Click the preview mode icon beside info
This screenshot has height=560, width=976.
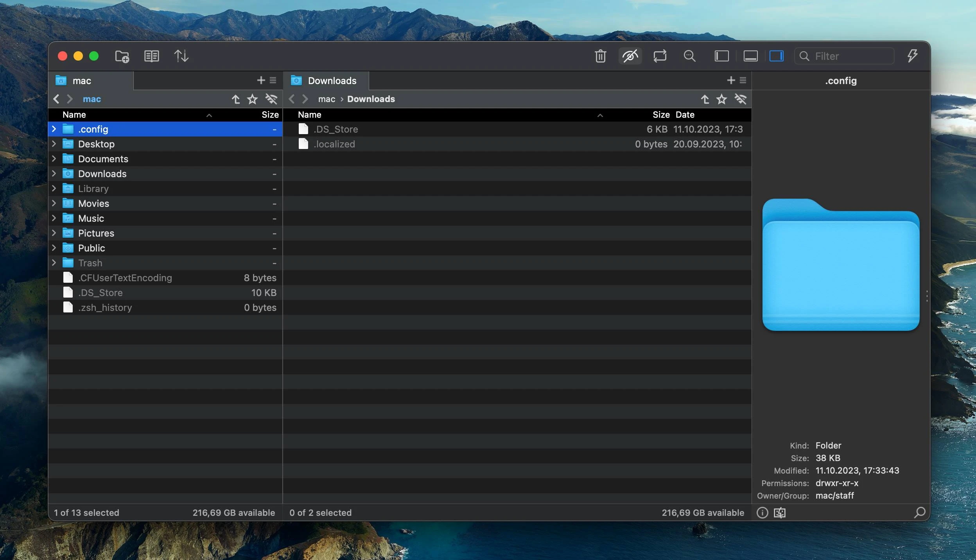click(x=779, y=512)
